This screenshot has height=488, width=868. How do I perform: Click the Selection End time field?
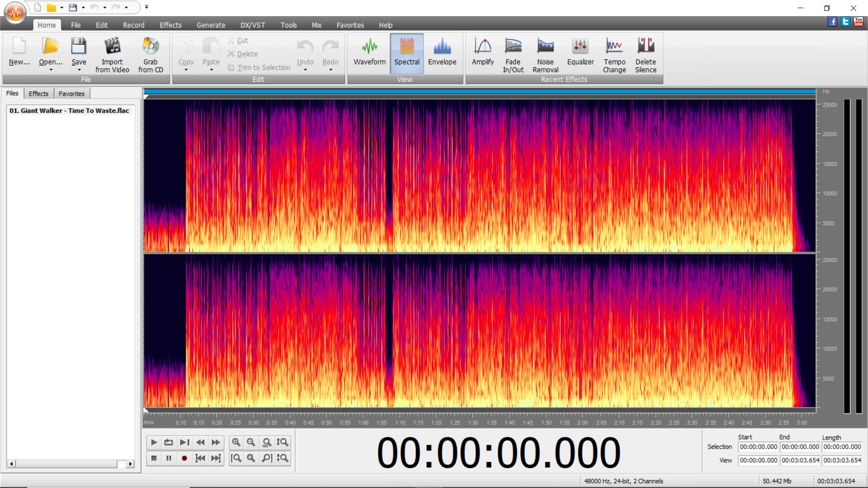click(800, 446)
